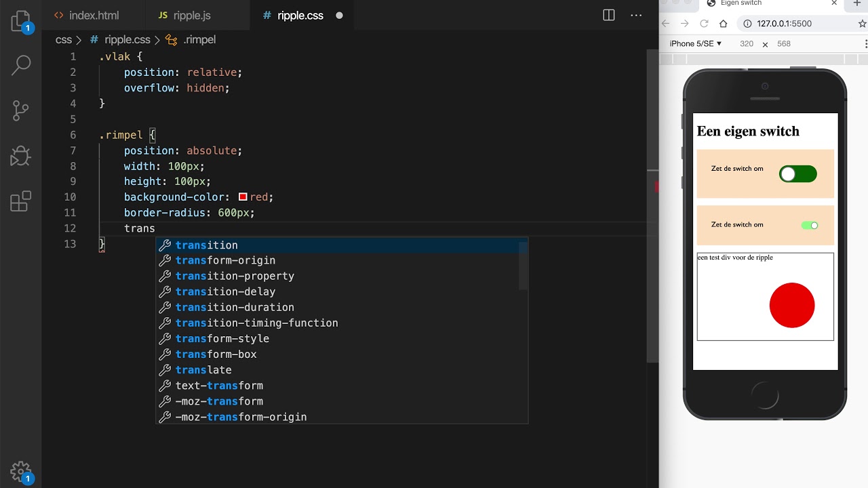Click 'een test div voor de ripple' text

pyautogui.click(x=735, y=258)
